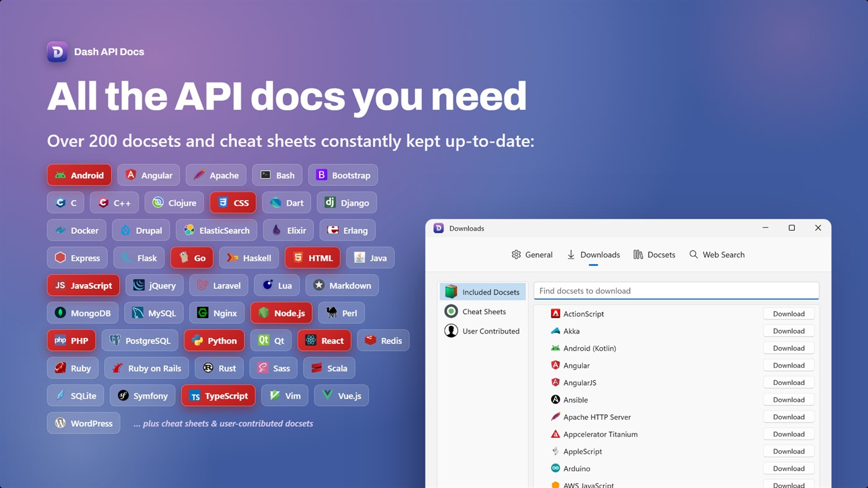
Task: Click the PHP docset badge
Action: coord(71,340)
